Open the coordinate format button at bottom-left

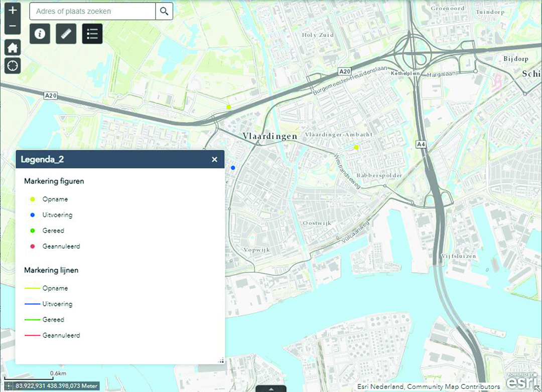coord(9,386)
